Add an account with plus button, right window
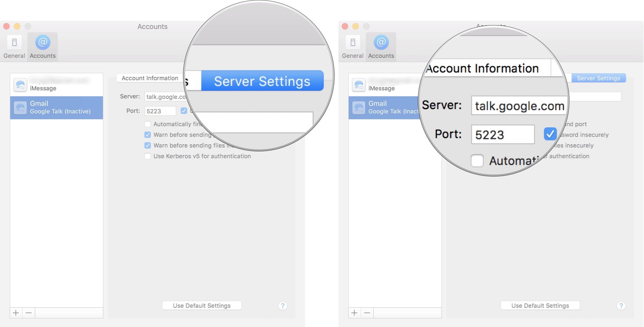The image size is (644, 327). point(354,313)
